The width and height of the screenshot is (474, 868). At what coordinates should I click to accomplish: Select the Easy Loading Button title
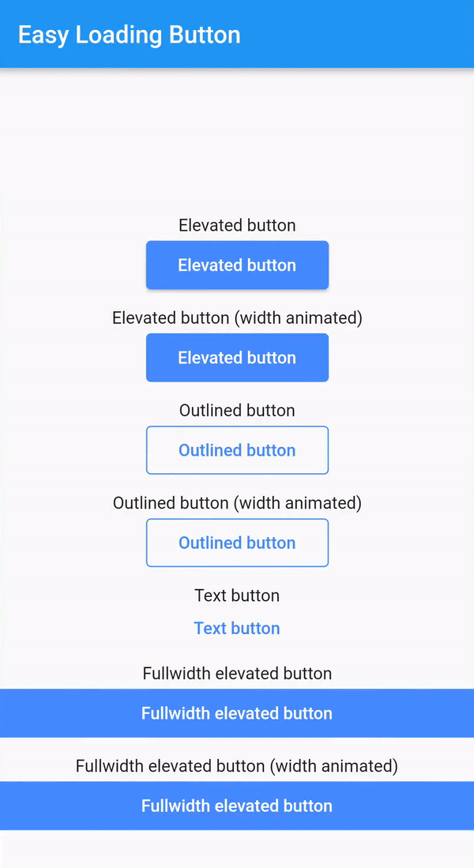[x=129, y=35]
